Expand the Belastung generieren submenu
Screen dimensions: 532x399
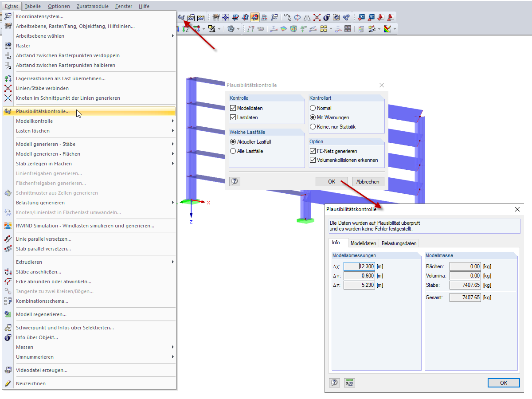(x=89, y=203)
